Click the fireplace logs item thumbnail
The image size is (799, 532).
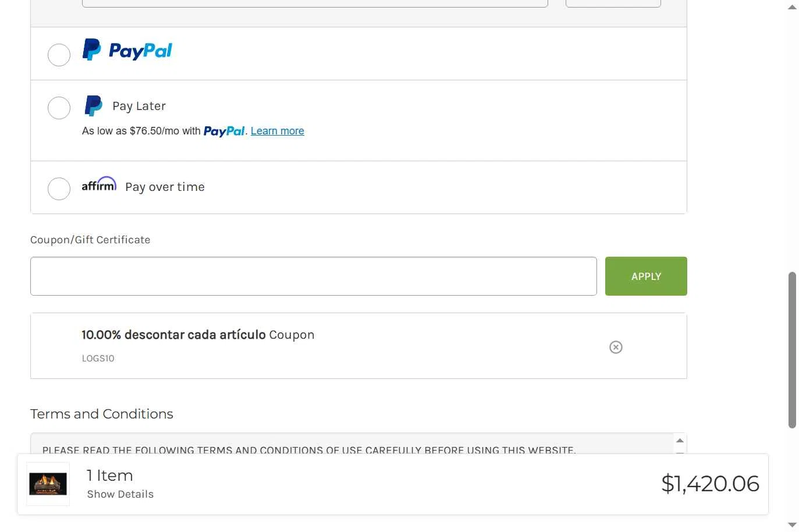[x=48, y=484]
